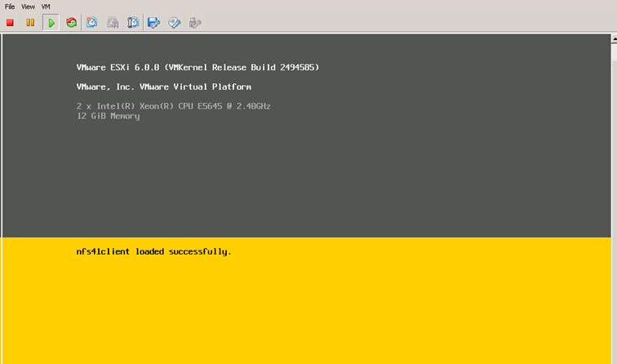Click the CD/DVD drive connect icon

[175, 23]
